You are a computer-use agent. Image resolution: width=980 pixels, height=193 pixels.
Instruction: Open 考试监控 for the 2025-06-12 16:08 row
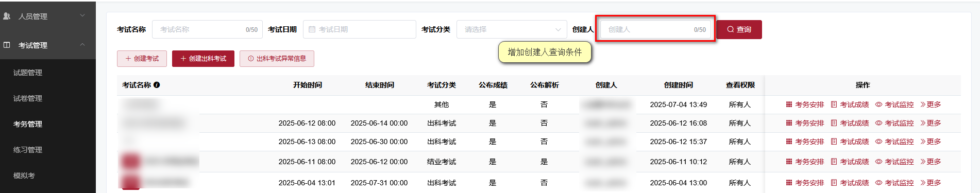894,123
